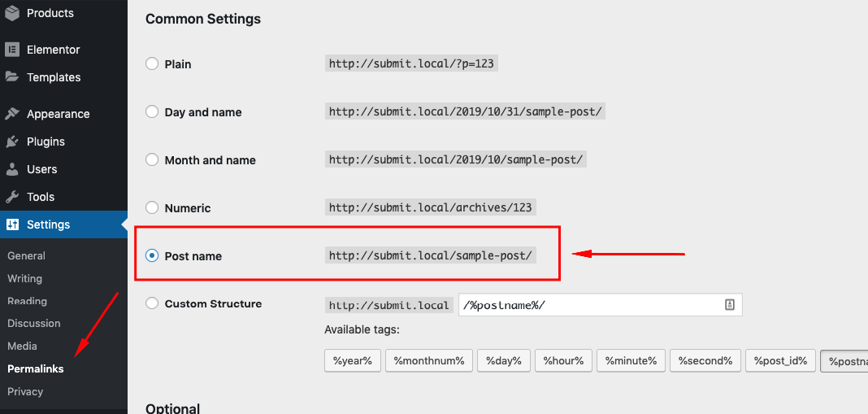Select the Plain permalink radio button

152,63
